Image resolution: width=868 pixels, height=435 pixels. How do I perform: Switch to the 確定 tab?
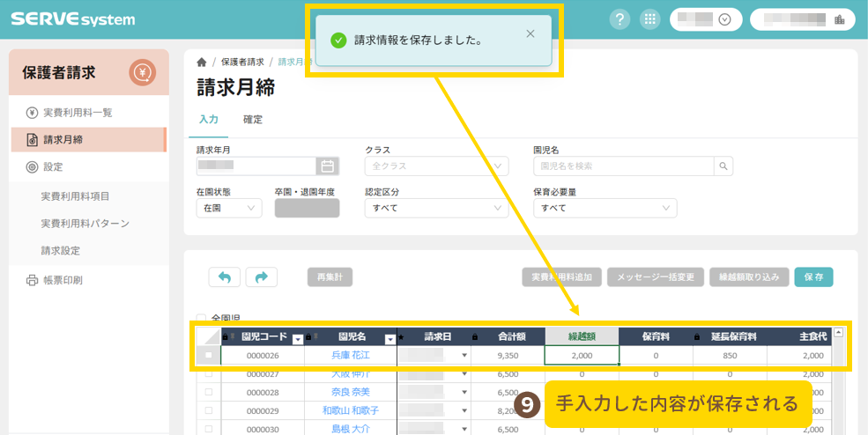pos(253,120)
